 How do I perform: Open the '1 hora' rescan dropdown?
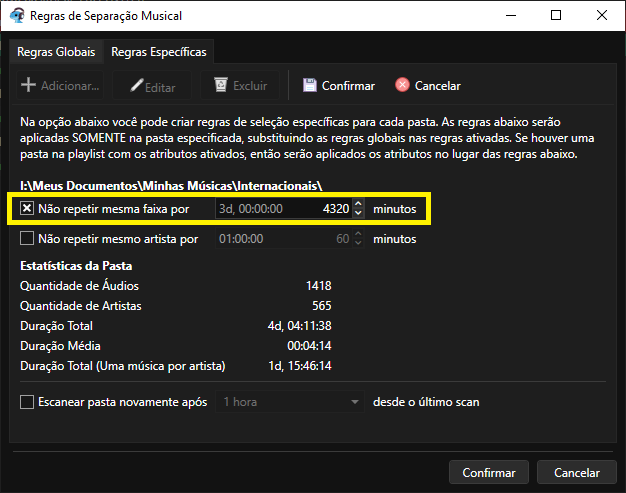click(x=291, y=402)
